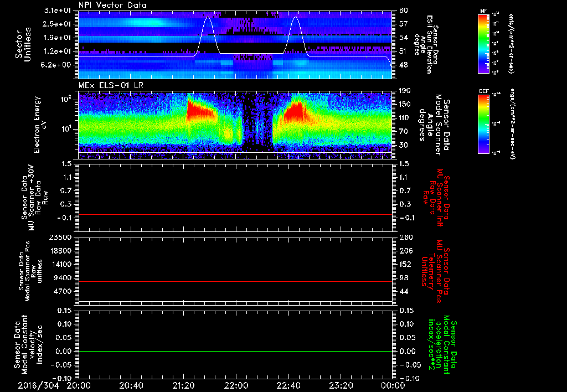
Task: Click the red electron flux burst after 21:20
Action: (200, 110)
